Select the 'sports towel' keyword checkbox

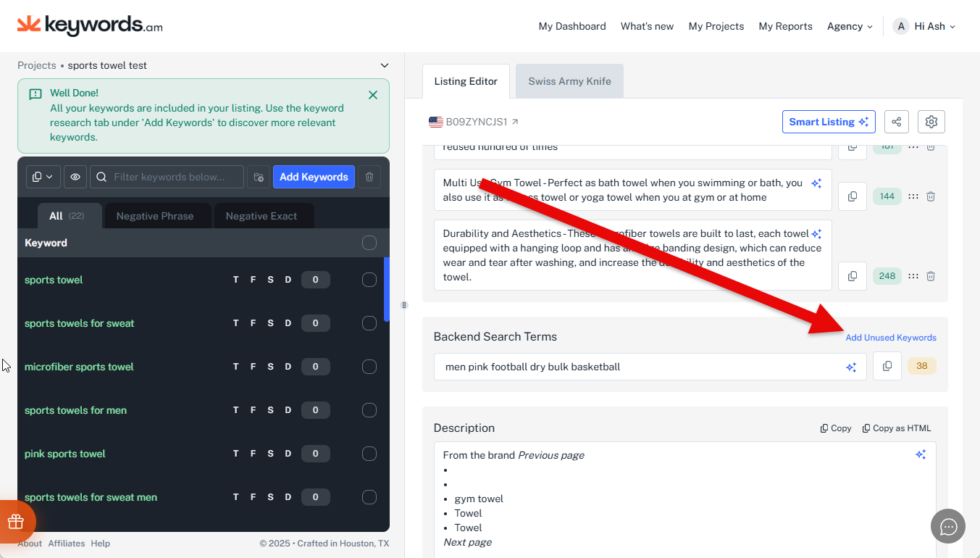click(369, 280)
